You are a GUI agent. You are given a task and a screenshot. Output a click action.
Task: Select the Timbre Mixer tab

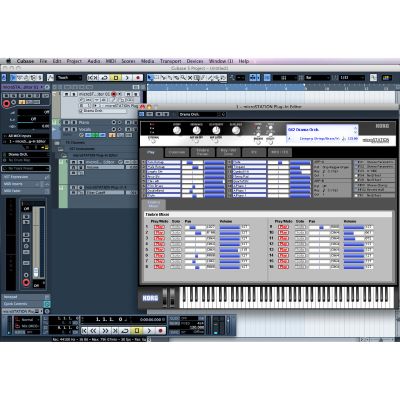coord(154,204)
